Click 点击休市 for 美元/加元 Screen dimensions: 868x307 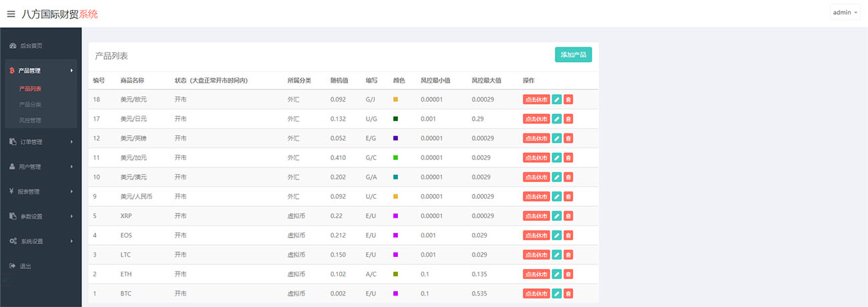pos(536,158)
